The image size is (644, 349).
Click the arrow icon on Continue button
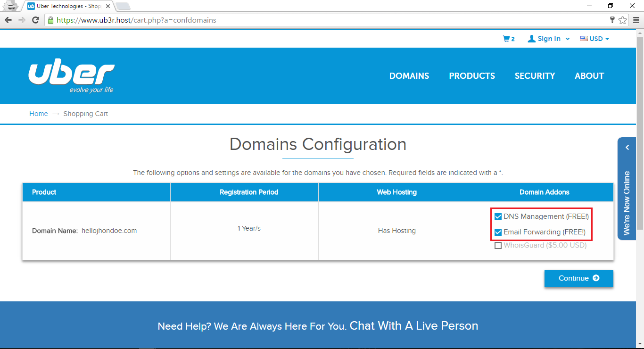tap(596, 278)
